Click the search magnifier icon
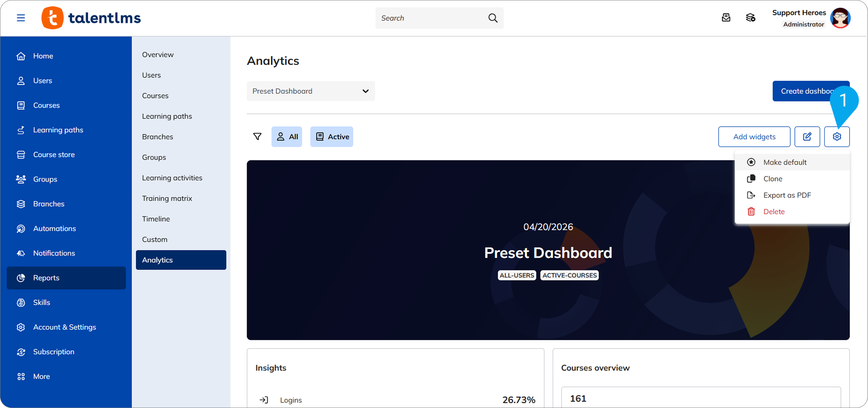Viewport: 868px width, 408px height. tap(493, 18)
